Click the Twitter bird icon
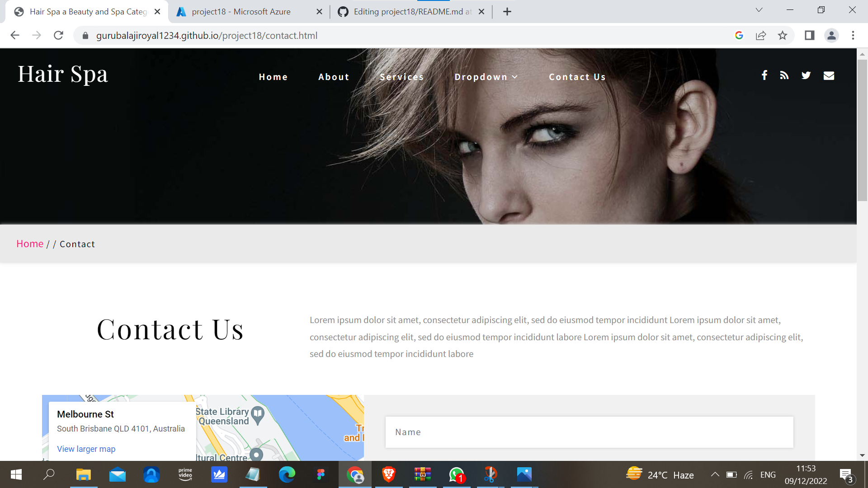The height and width of the screenshot is (488, 868). pos(806,75)
